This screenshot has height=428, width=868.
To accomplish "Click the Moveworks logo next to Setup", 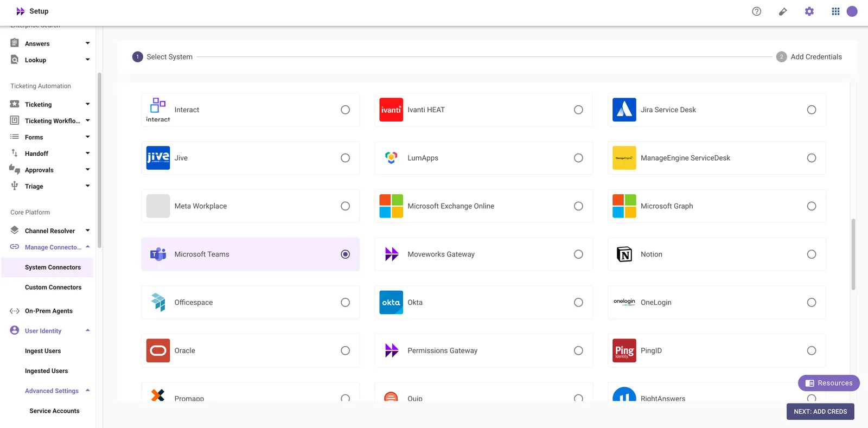I will coord(21,11).
